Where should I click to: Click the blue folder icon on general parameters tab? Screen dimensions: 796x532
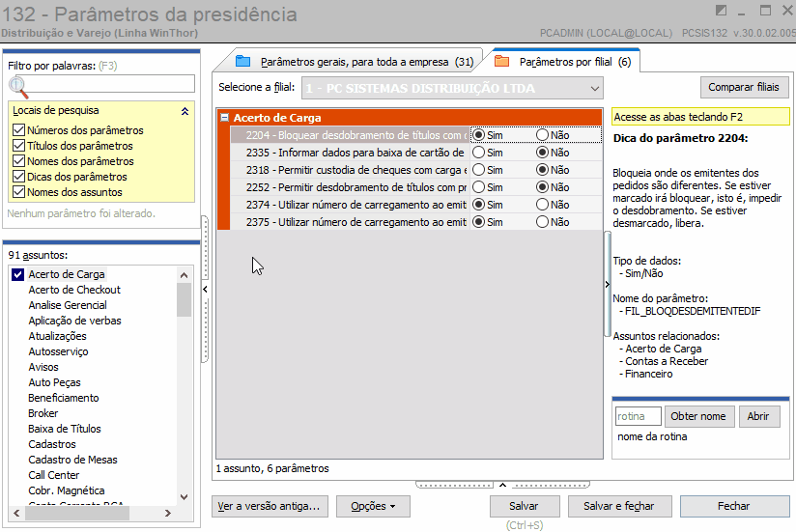[x=243, y=62]
